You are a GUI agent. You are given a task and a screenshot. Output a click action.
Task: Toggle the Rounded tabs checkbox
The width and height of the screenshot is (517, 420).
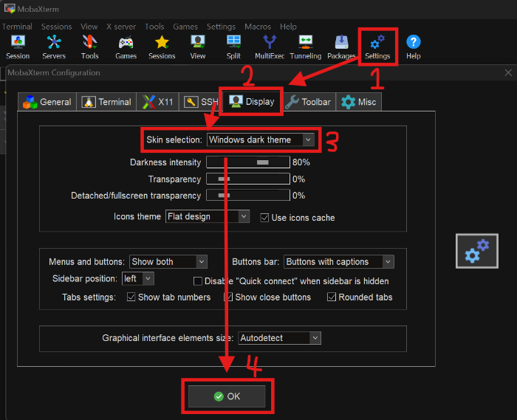[x=332, y=297]
